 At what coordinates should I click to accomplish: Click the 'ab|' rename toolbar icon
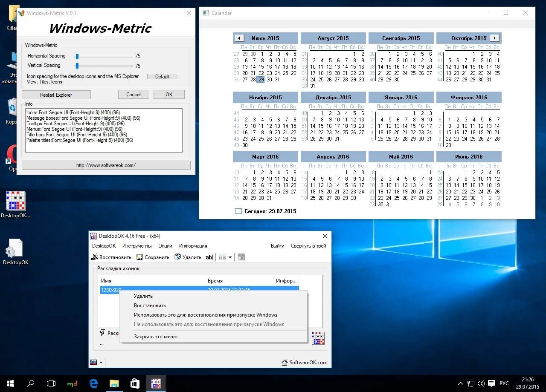[209, 257]
